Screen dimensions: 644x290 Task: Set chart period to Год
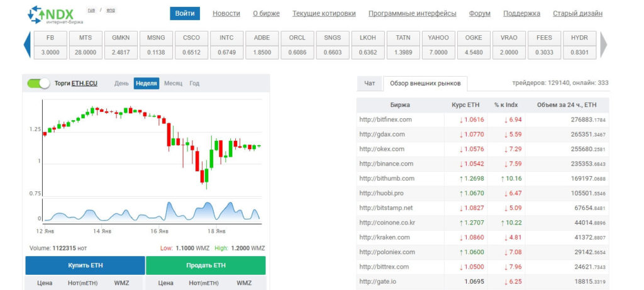pyautogui.click(x=194, y=84)
